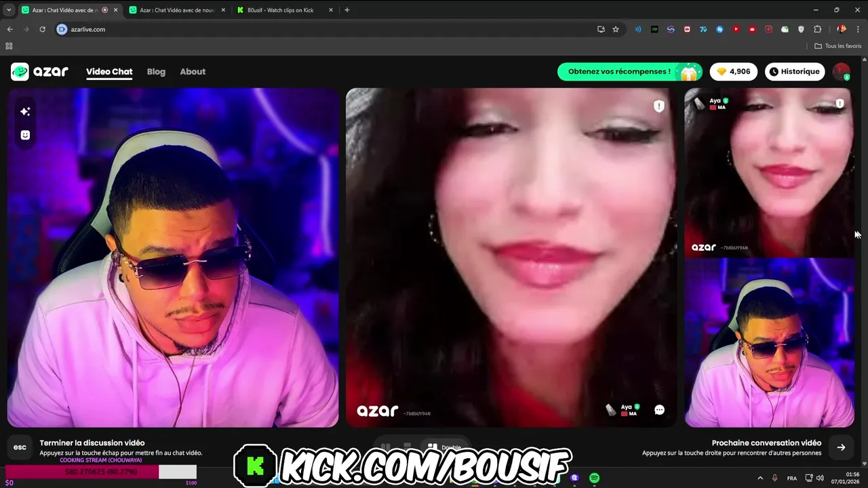Click Obtenez vos récompenses banner
Viewport: 868px width, 488px height.
(630, 71)
